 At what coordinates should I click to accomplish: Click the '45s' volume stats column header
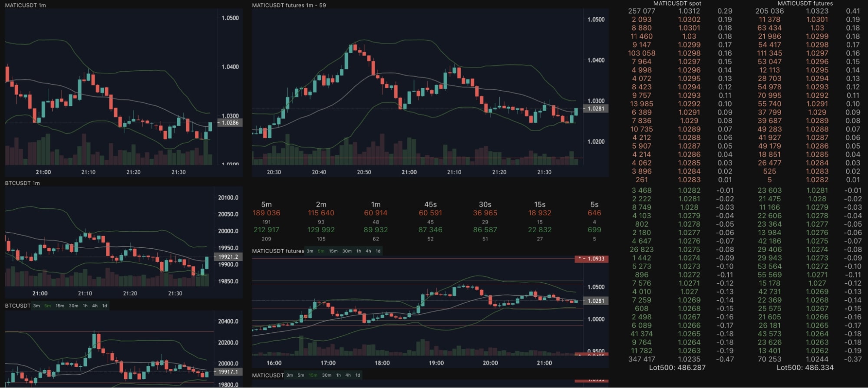coord(430,204)
